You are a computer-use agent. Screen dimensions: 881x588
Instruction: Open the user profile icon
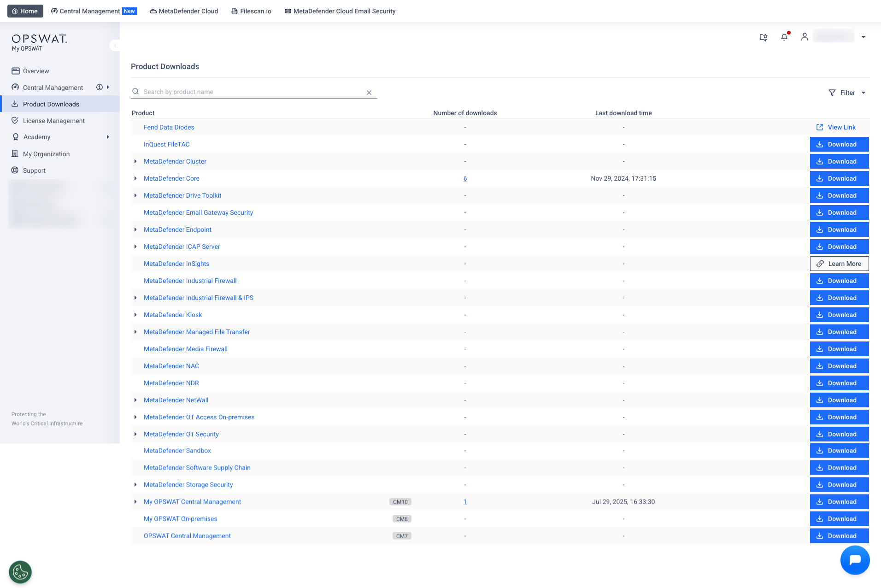(x=805, y=37)
